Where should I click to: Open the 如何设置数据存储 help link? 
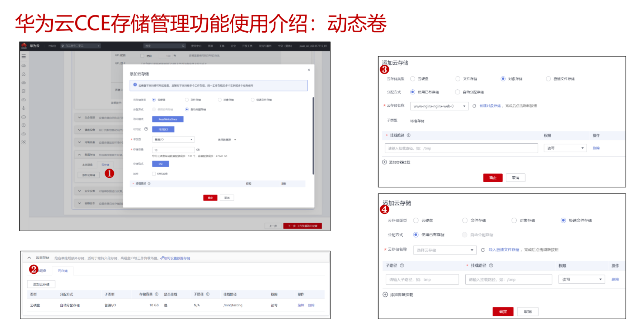pos(175,258)
